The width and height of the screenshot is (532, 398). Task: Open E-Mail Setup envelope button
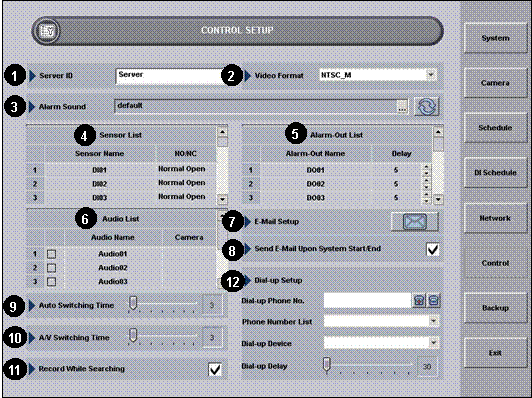pyautogui.click(x=415, y=222)
